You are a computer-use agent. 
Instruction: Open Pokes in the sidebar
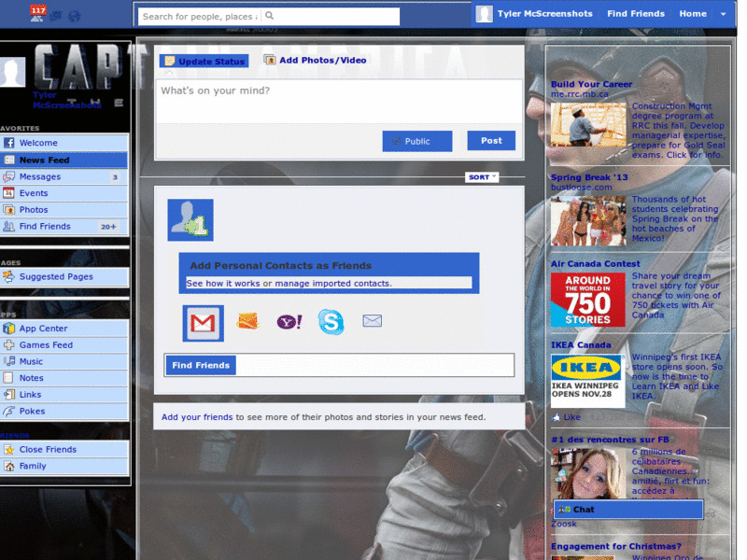(x=64, y=411)
